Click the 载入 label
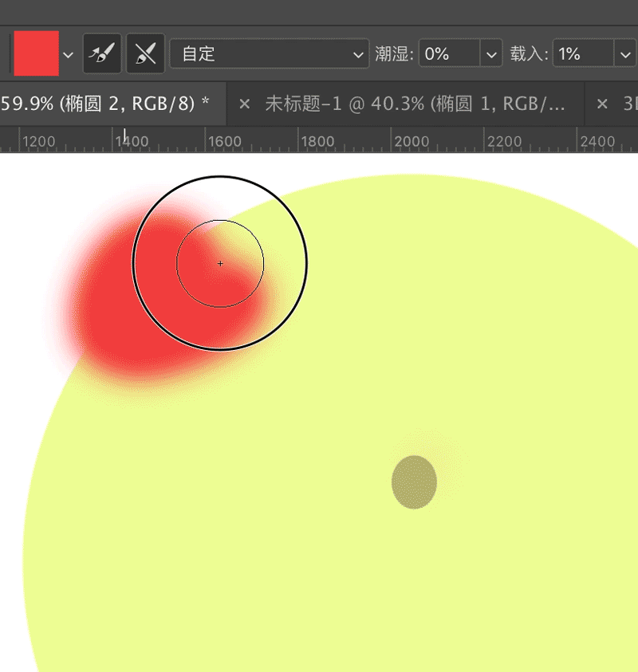 (x=529, y=54)
